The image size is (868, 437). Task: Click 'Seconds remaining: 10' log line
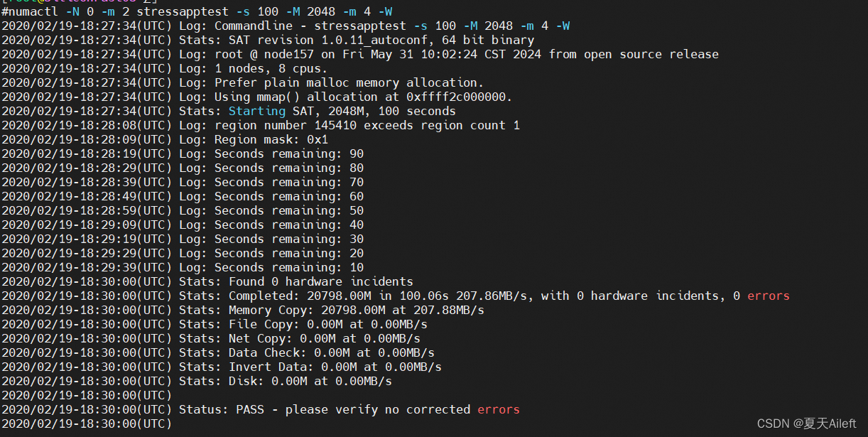pos(183,267)
